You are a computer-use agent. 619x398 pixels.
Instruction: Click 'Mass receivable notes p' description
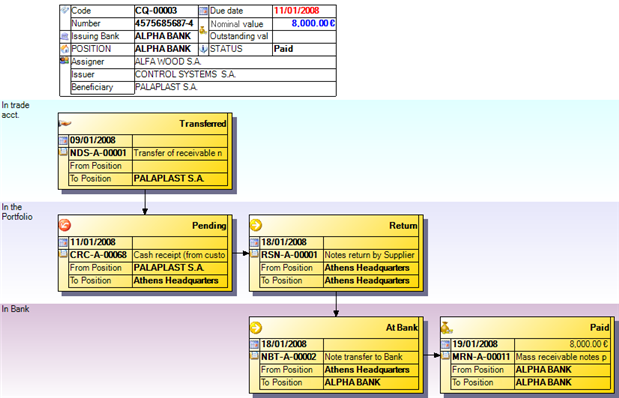pos(561,357)
